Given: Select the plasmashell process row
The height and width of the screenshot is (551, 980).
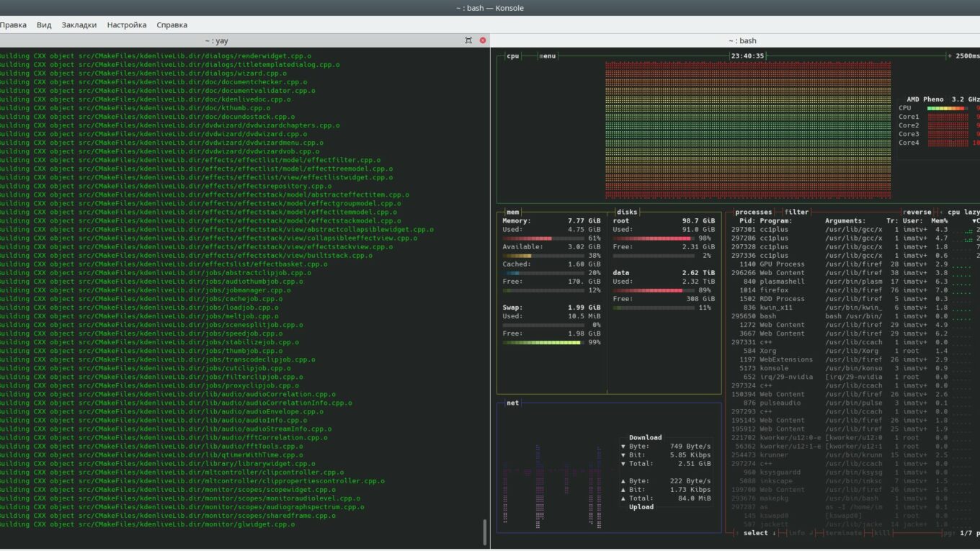Looking at the screenshot, I should pyautogui.click(x=855, y=282).
